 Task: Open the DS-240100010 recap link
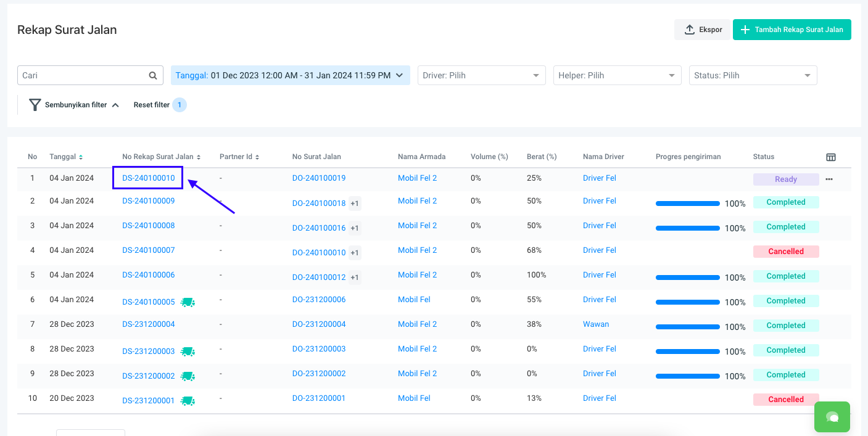(x=149, y=178)
